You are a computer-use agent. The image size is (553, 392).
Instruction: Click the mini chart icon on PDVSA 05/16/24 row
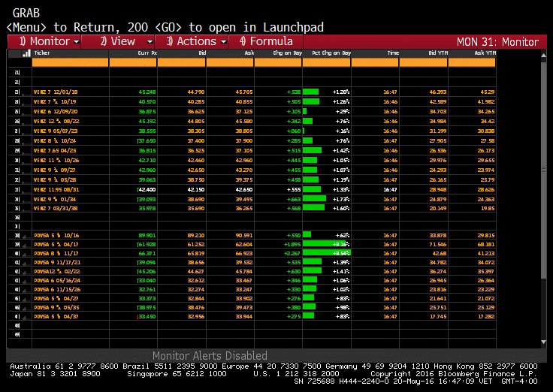(26, 281)
